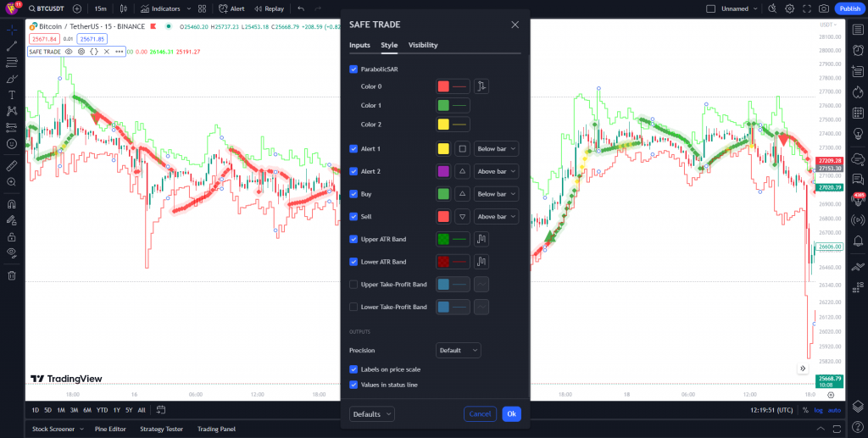Open the Unnamed layout dropdown
The height and width of the screenshot is (438, 868).
[x=741, y=8]
